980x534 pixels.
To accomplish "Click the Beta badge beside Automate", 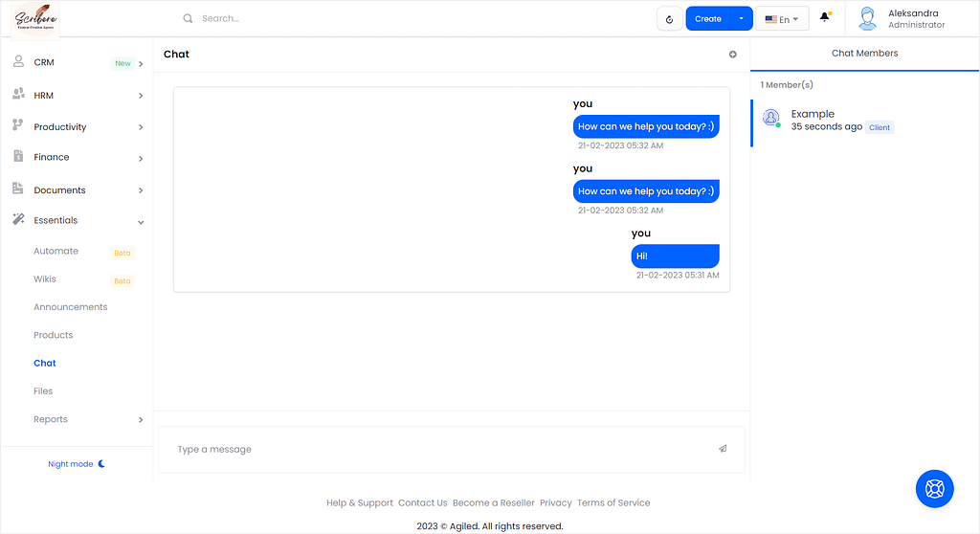I will (x=122, y=253).
